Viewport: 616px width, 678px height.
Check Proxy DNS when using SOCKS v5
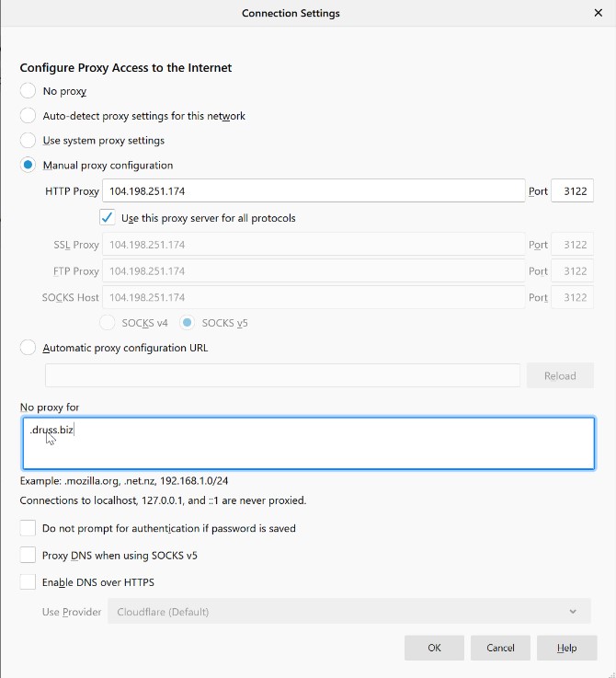pyautogui.click(x=28, y=556)
